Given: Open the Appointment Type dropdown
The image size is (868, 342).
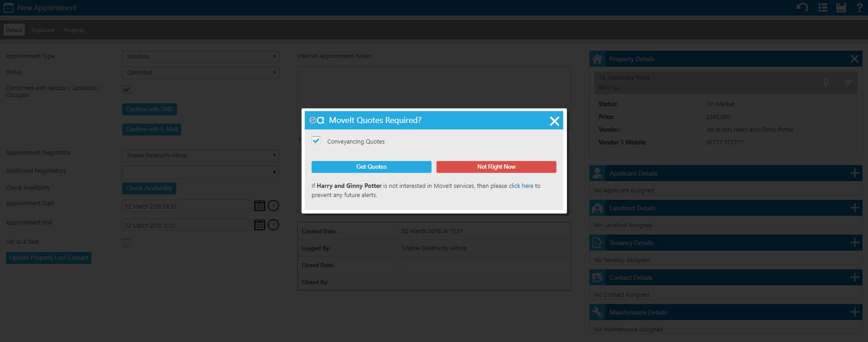Looking at the screenshot, I should point(200,57).
